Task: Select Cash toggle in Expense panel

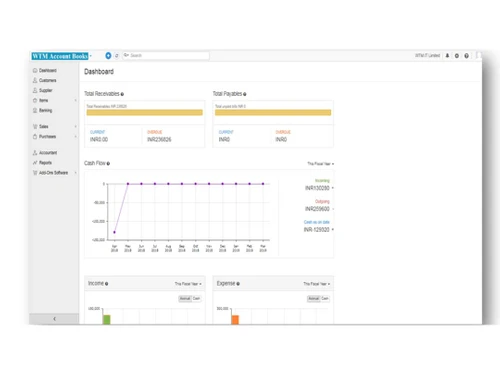Action: pyautogui.click(x=325, y=298)
